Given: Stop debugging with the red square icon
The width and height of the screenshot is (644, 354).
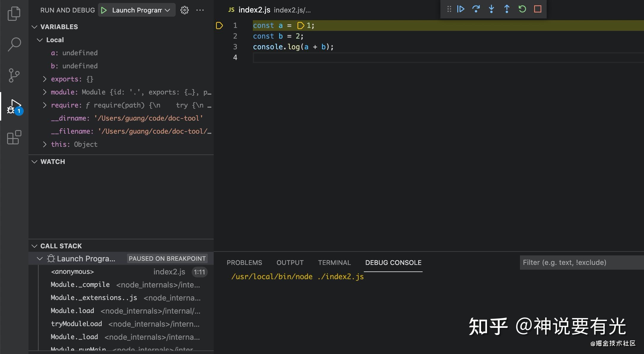Looking at the screenshot, I should (538, 9).
